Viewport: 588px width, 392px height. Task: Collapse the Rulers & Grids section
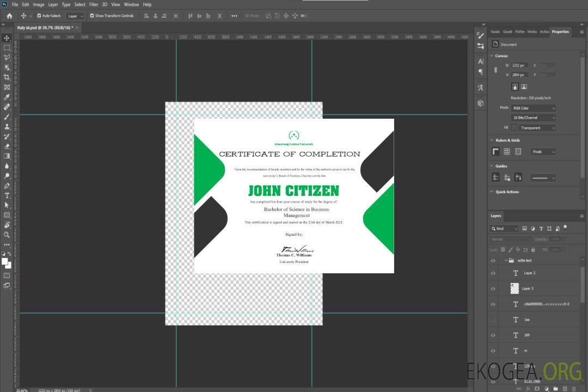[x=492, y=140]
